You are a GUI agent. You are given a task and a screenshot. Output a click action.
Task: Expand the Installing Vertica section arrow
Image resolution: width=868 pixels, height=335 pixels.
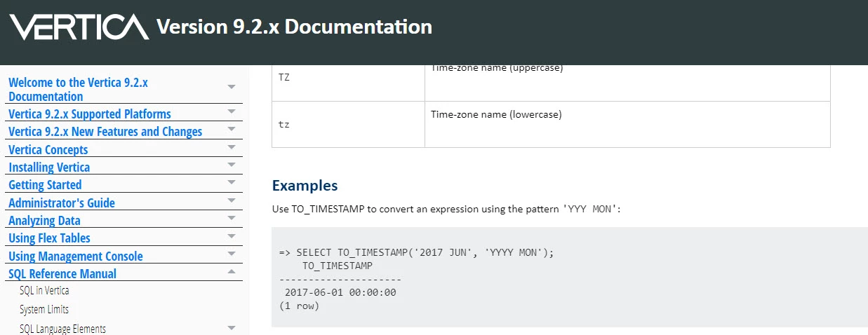[x=232, y=164]
